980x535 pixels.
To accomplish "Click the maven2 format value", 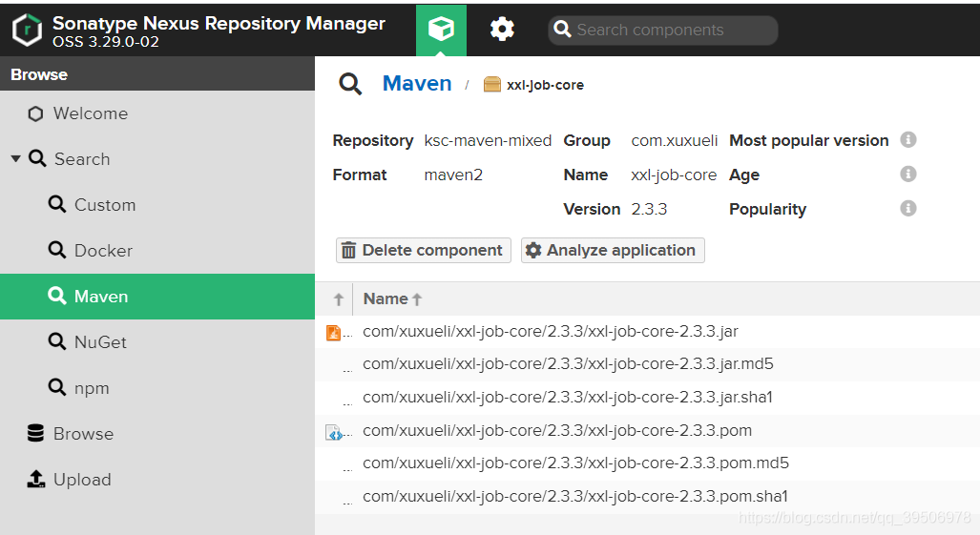I will click(453, 175).
